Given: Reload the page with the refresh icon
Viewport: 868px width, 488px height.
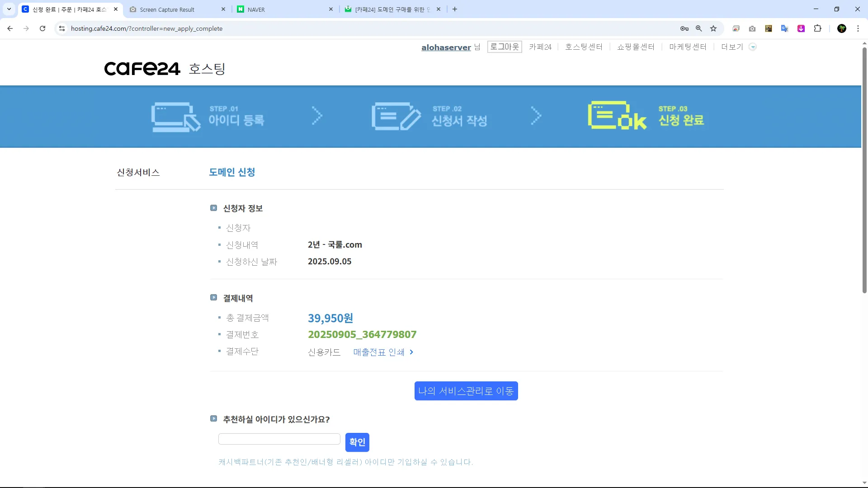Looking at the screenshot, I should tap(42, 28).
